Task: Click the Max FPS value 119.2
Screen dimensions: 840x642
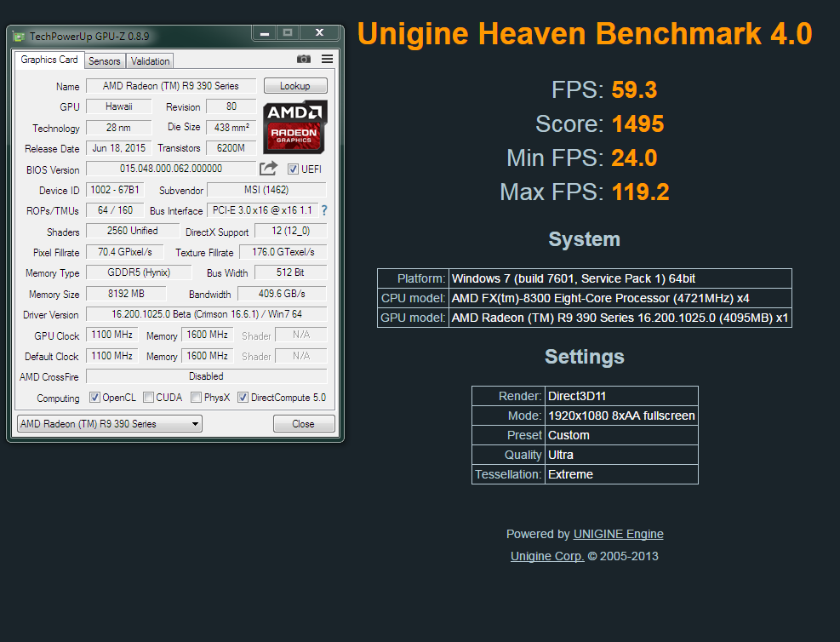Action: tap(640, 192)
